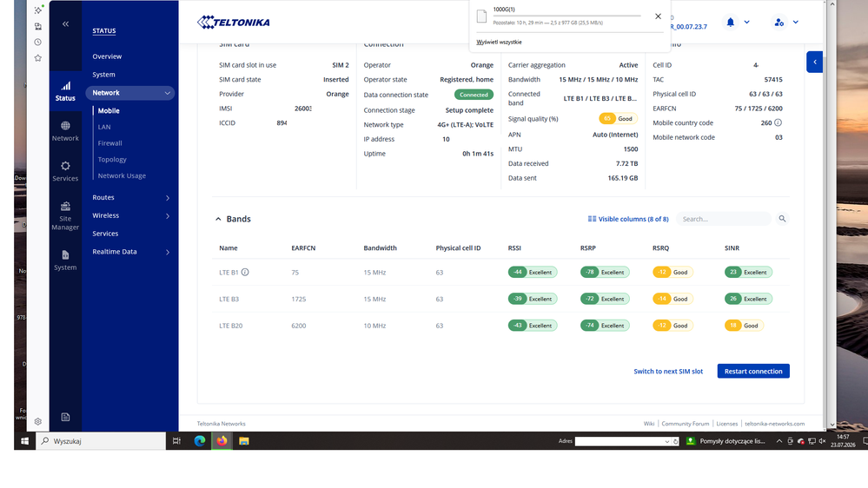Screen dimensions: 868x488
Task: Open Windows Start menu
Action: [x=24, y=441]
